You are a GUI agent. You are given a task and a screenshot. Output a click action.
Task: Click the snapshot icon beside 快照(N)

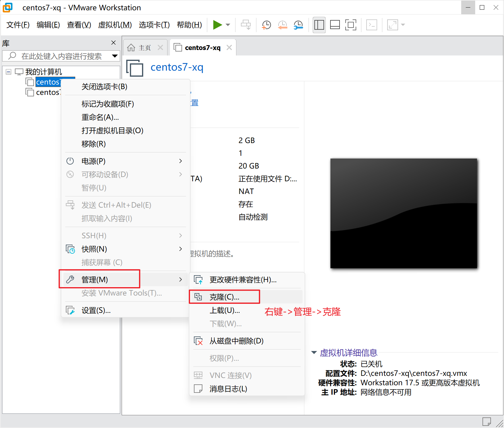[70, 249]
